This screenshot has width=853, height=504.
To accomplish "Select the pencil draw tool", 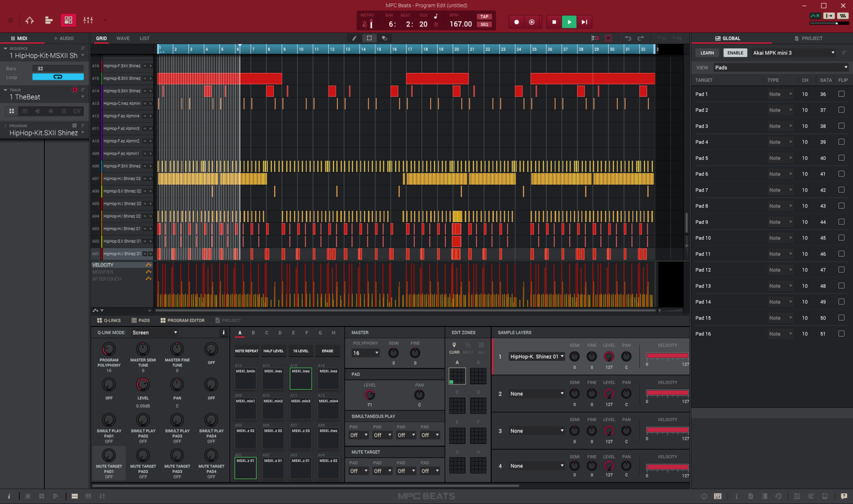I will pyautogui.click(x=354, y=38).
